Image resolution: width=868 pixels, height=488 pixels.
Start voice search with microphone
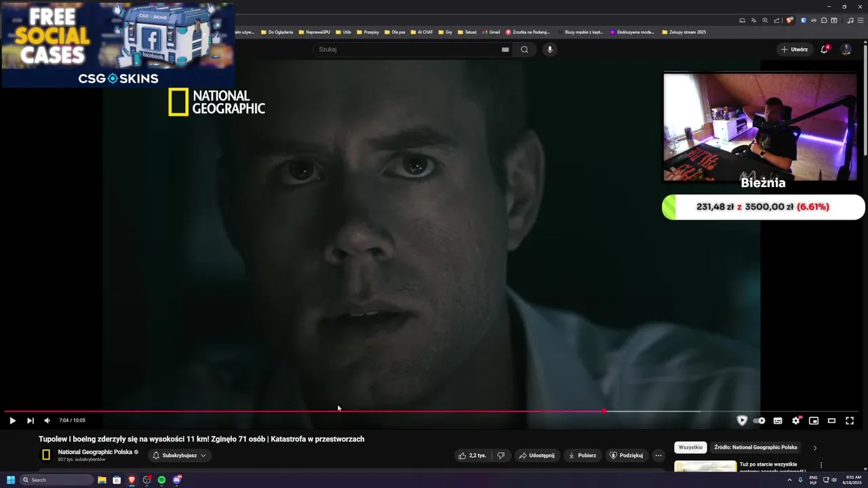click(x=550, y=49)
